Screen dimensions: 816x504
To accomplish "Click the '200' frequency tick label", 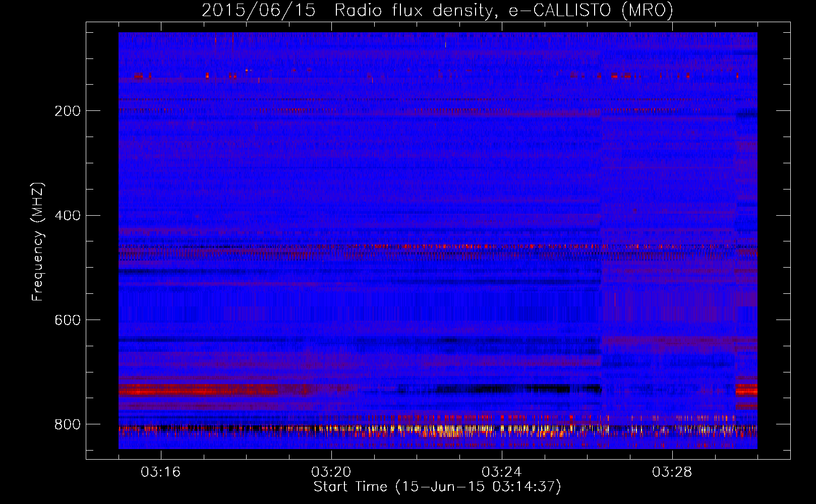I will coord(68,111).
